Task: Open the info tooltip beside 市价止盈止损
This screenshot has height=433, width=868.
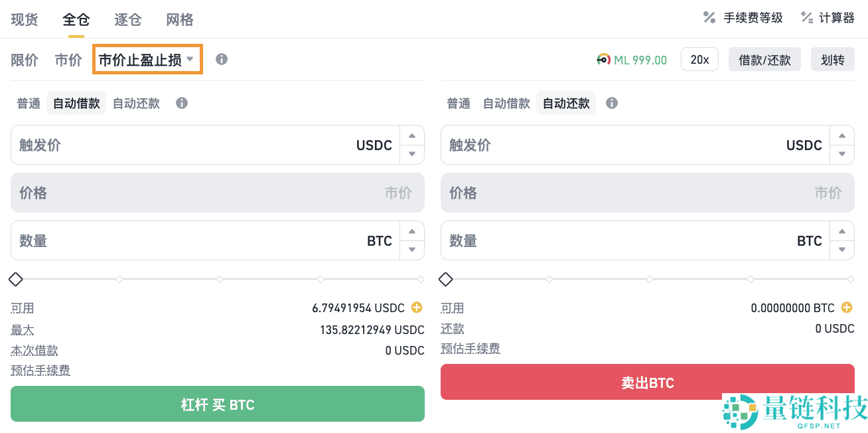Action: (x=221, y=59)
